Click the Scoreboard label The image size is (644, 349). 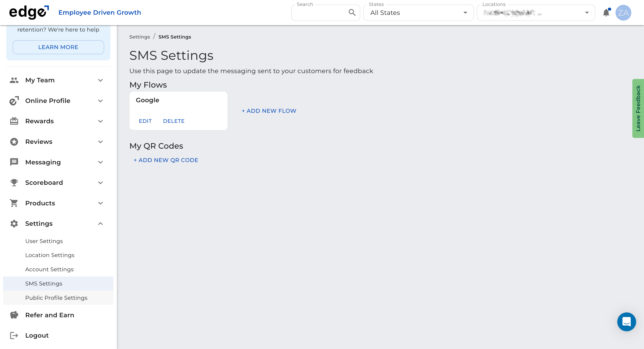pyautogui.click(x=44, y=183)
